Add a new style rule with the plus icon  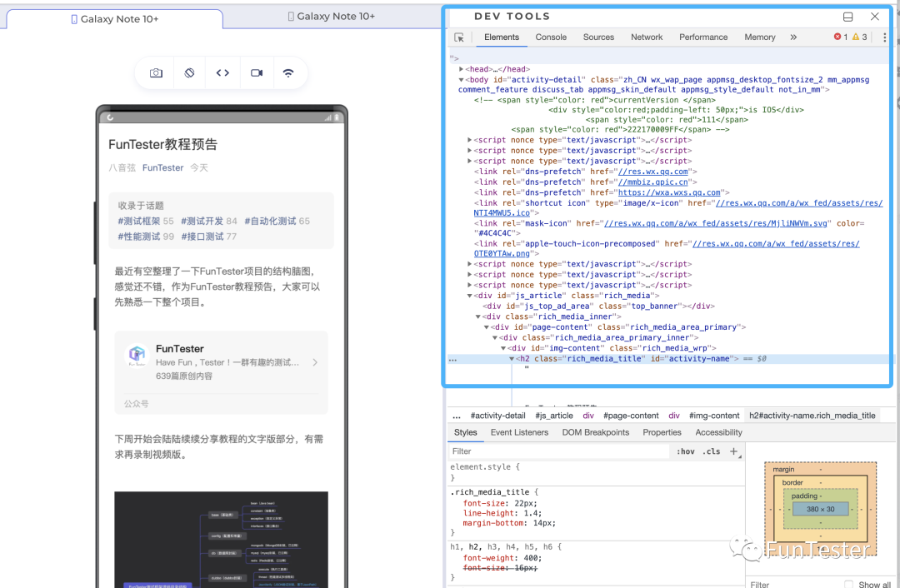[733, 451]
